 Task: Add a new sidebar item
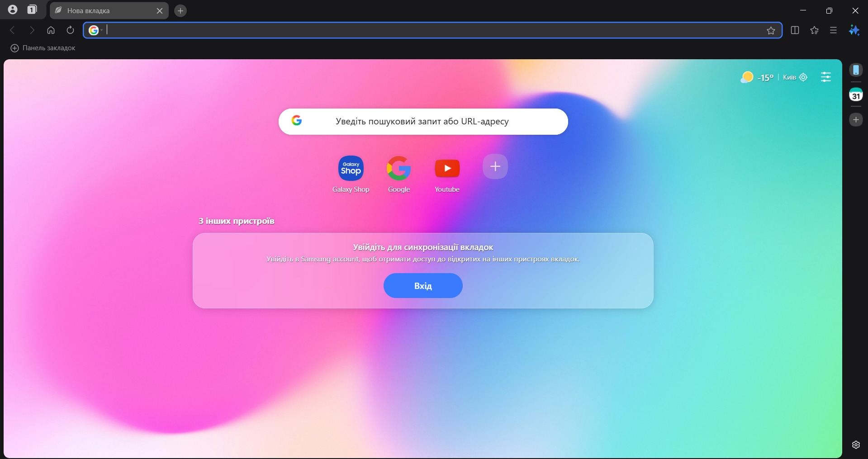[856, 120]
